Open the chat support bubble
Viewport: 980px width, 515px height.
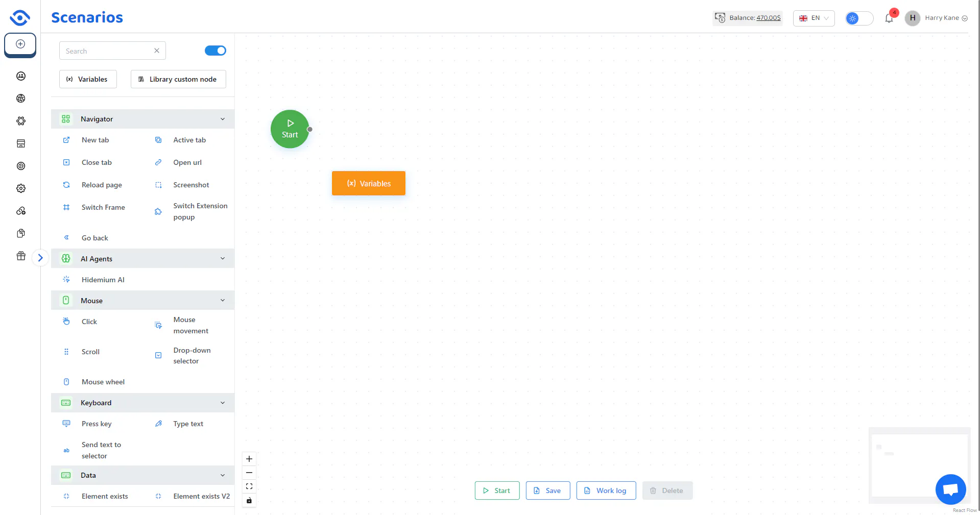[950, 489]
